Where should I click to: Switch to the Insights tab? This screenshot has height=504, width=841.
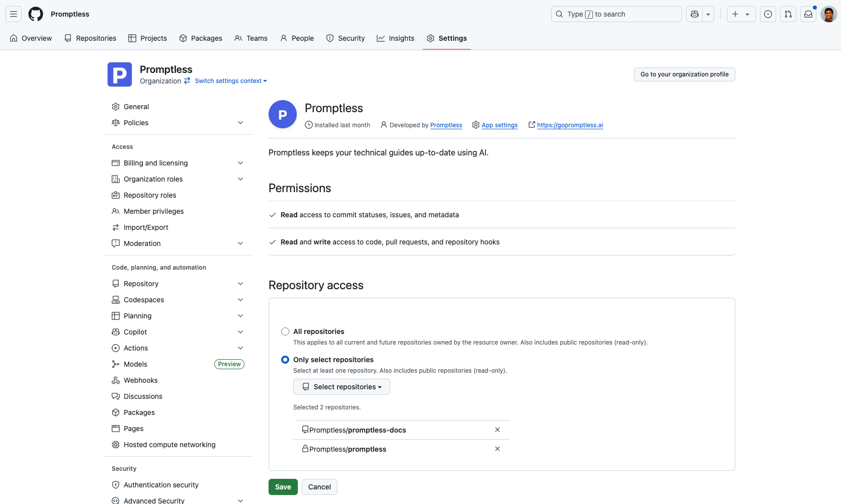(x=396, y=38)
